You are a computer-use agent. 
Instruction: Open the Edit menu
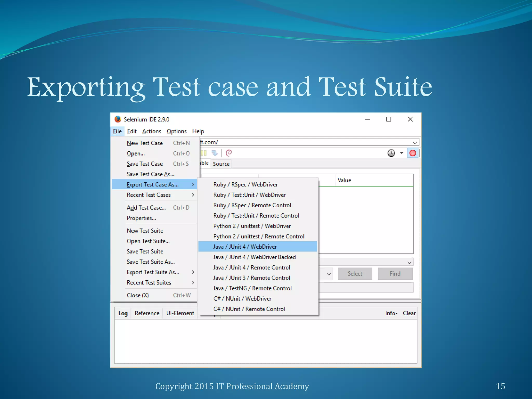pyautogui.click(x=132, y=131)
